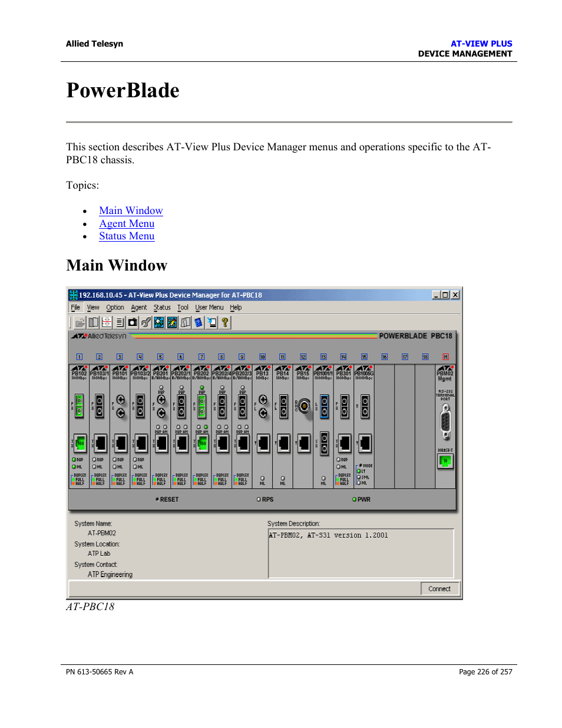The width and height of the screenshot is (562, 728).
Task: Click the camera snapshot toolbar icon
Action: click(x=133, y=322)
